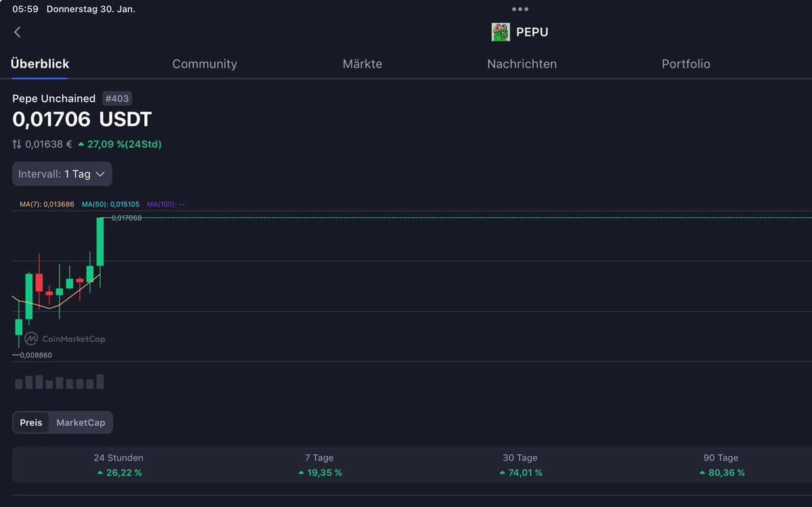Tap the 0,01706 USDT price
This screenshot has height=507, width=812.
(82, 120)
